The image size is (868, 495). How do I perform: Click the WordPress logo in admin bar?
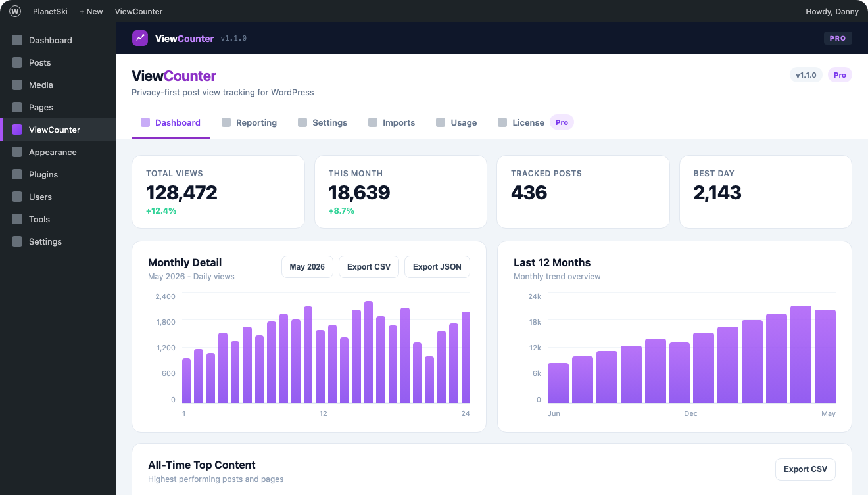click(x=15, y=11)
